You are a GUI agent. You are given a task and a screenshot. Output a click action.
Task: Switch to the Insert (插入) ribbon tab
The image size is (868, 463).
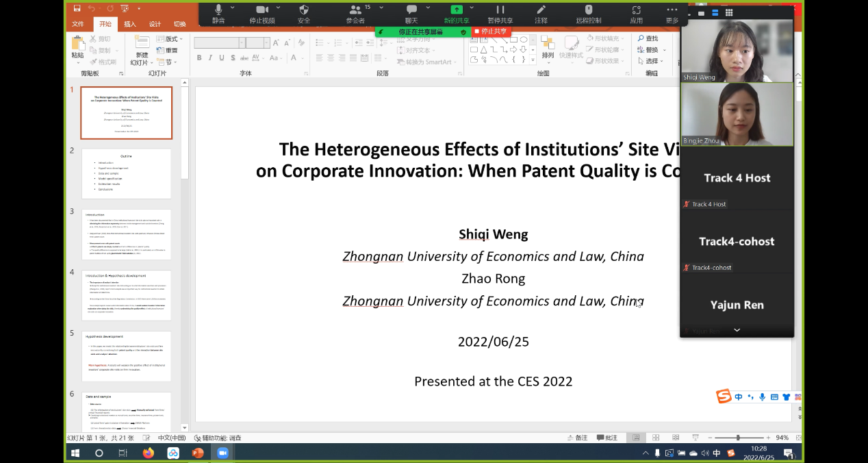click(130, 24)
